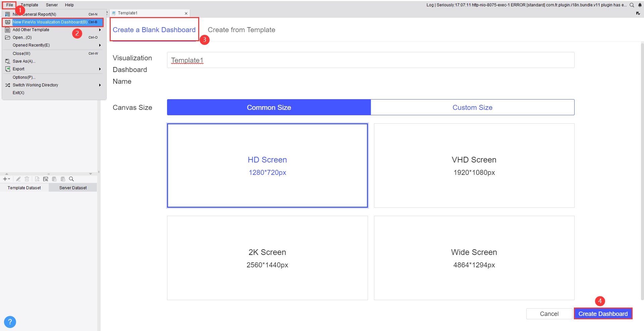Click the global search icon in top bar
This screenshot has width=644, height=331.
point(632,5)
